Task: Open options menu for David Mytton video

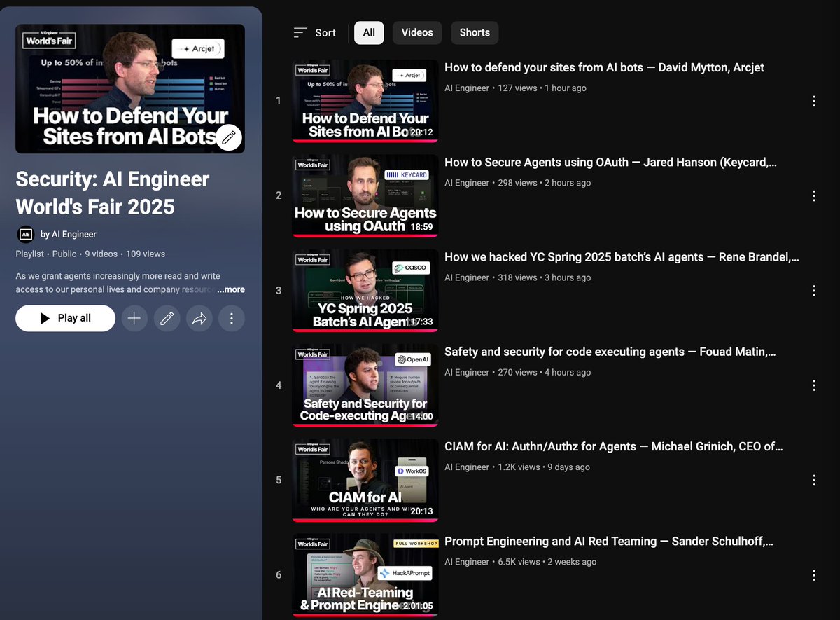Action: pos(813,101)
